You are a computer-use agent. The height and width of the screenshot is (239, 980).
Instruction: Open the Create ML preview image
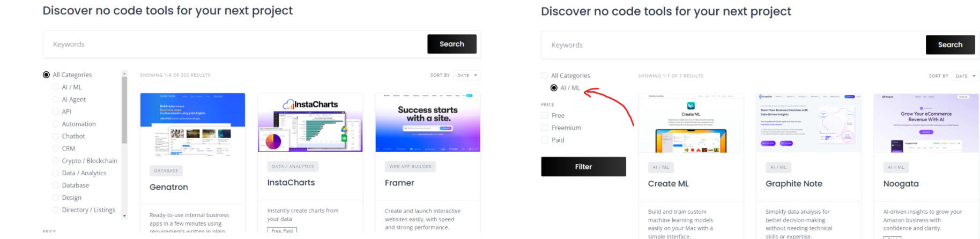(x=691, y=124)
